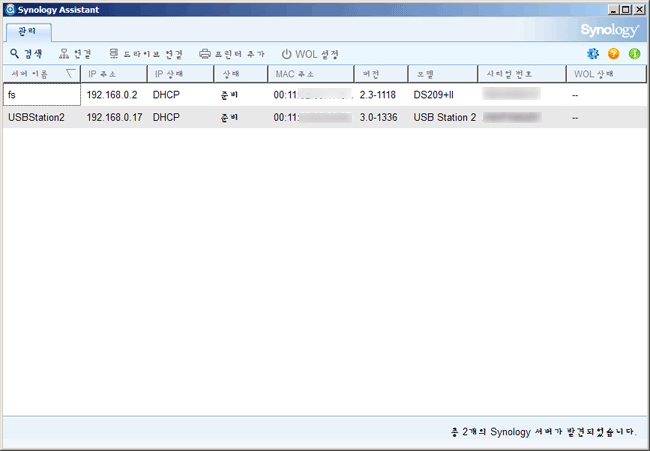Screen dimensions: 650x451
Task: Click the status bar server count message
Action: point(543,432)
